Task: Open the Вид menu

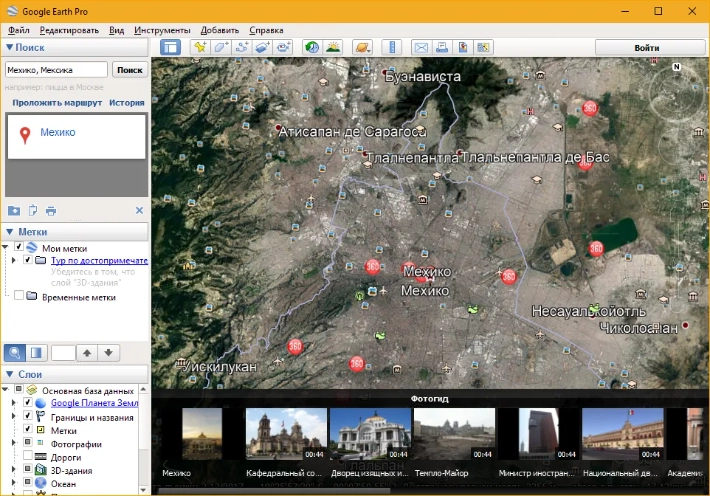Action: click(116, 30)
